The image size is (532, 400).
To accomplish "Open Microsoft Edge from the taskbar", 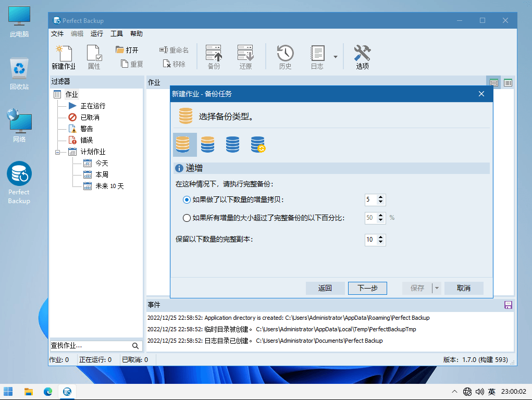I will coord(48,392).
